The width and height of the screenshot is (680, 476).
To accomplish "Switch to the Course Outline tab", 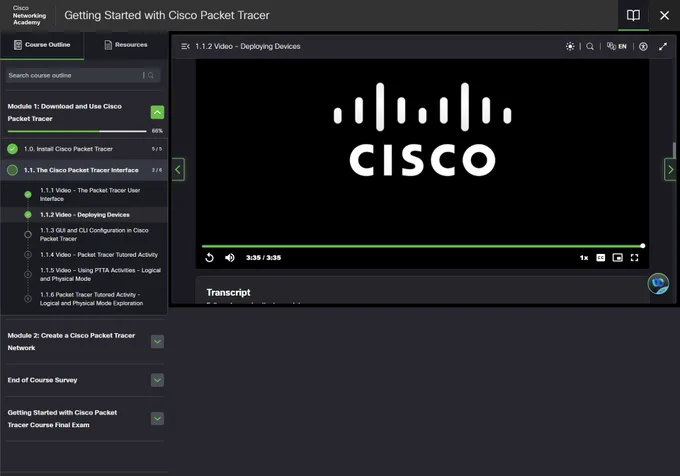I will [x=42, y=45].
